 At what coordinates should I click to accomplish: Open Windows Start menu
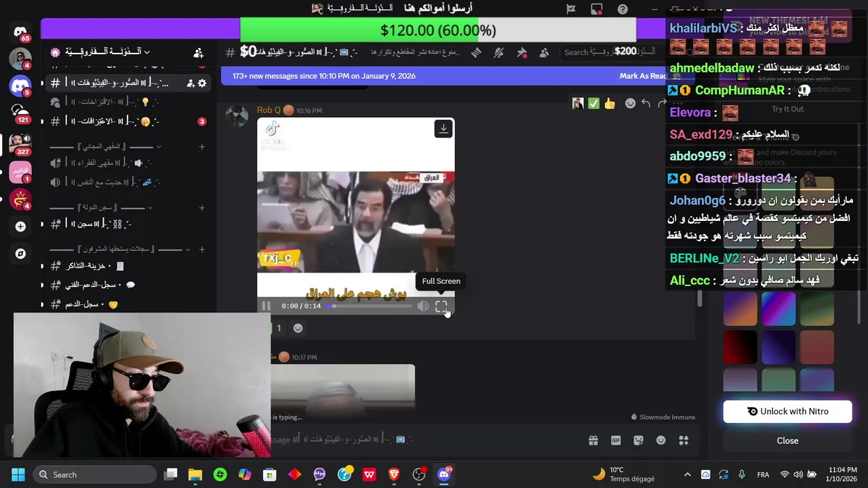pyautogui.click(x=18, y=474)
